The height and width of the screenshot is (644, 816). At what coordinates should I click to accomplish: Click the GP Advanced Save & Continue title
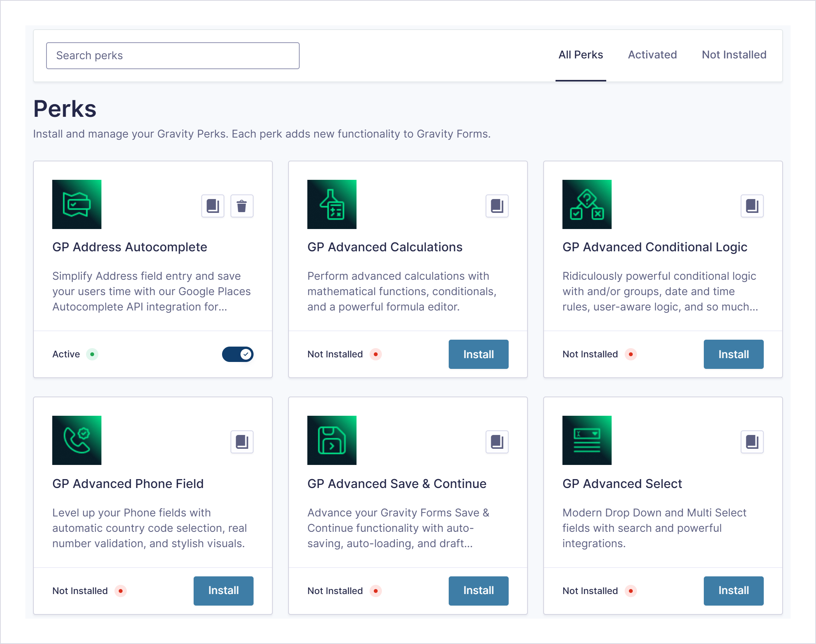(x=397, y=484)
